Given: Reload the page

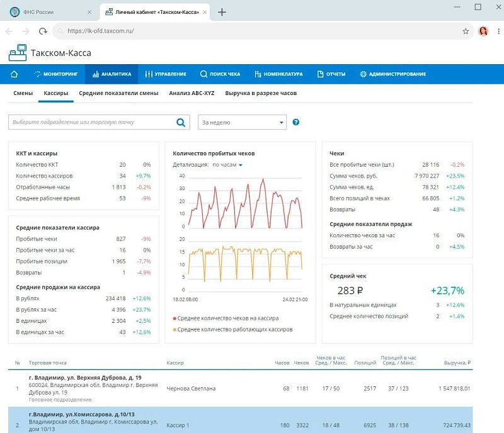Looking at the screenshot, I should coord(43,31).
